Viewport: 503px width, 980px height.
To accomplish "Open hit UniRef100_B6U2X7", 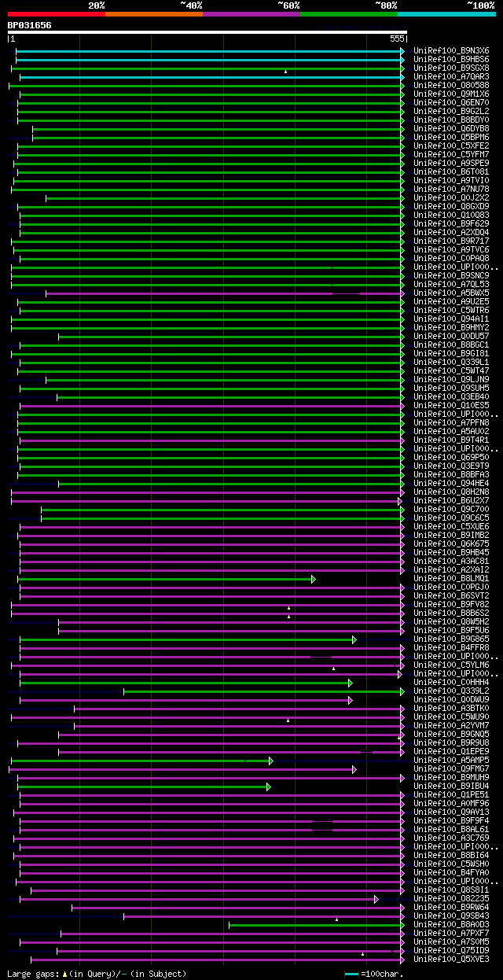I will click(451, 500).
